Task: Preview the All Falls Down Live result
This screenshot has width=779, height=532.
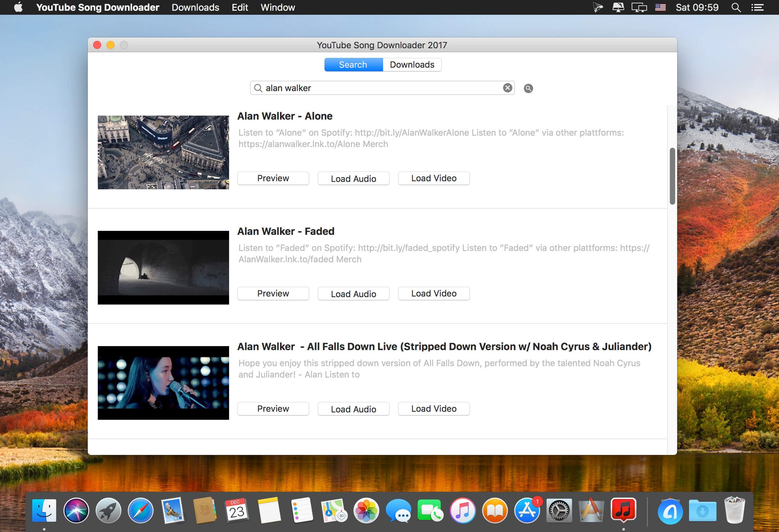Action: (x=273, y=409)
